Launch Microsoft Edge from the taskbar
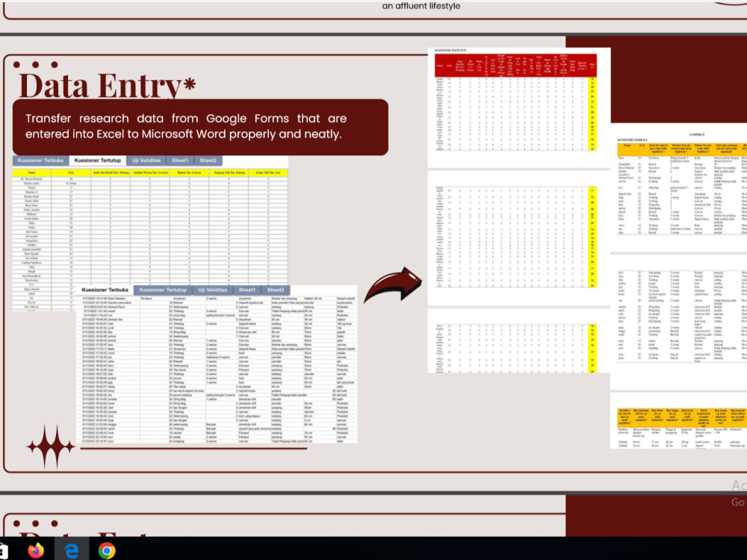 coord(72,550)
